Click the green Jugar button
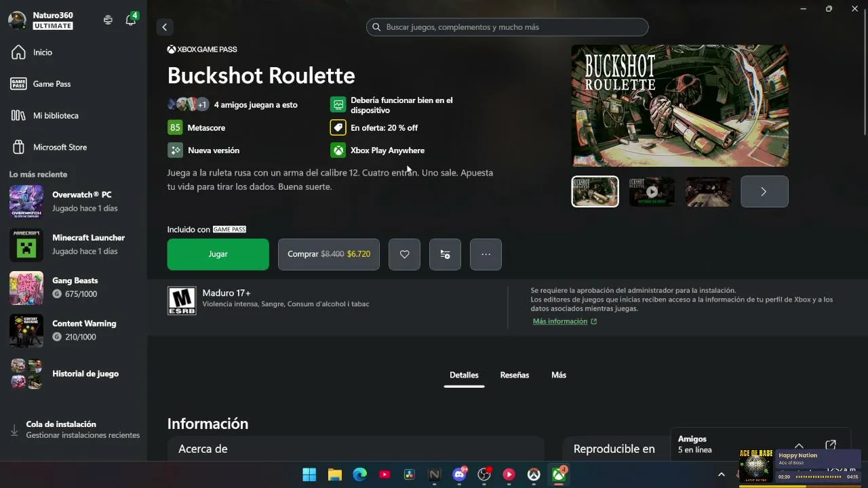868x488 pixels. 218,254
